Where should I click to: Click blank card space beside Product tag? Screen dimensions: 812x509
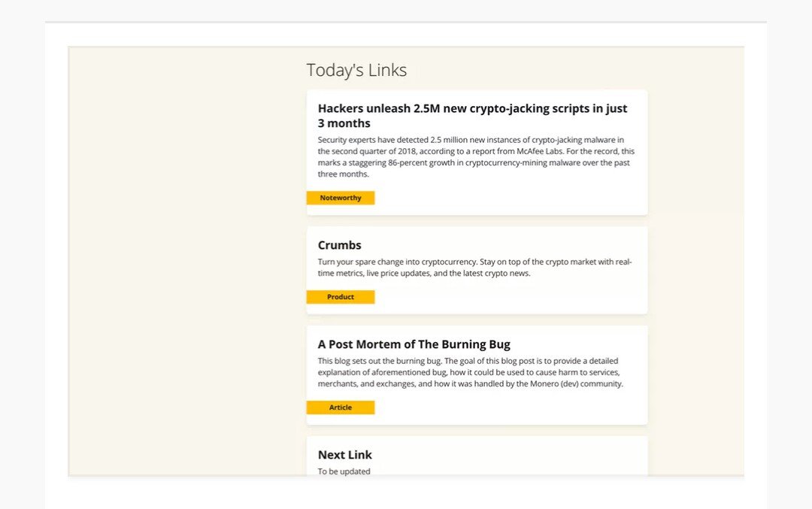click(510, 297)
